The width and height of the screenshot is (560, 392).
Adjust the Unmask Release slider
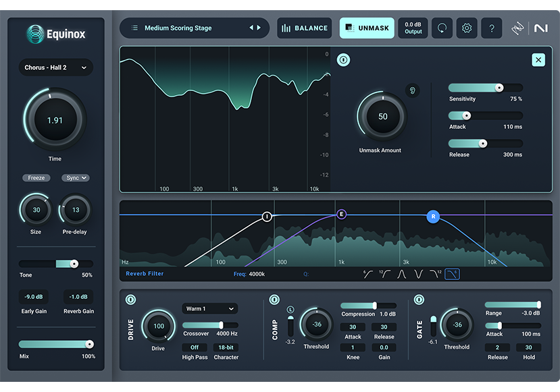pos(486,144)
